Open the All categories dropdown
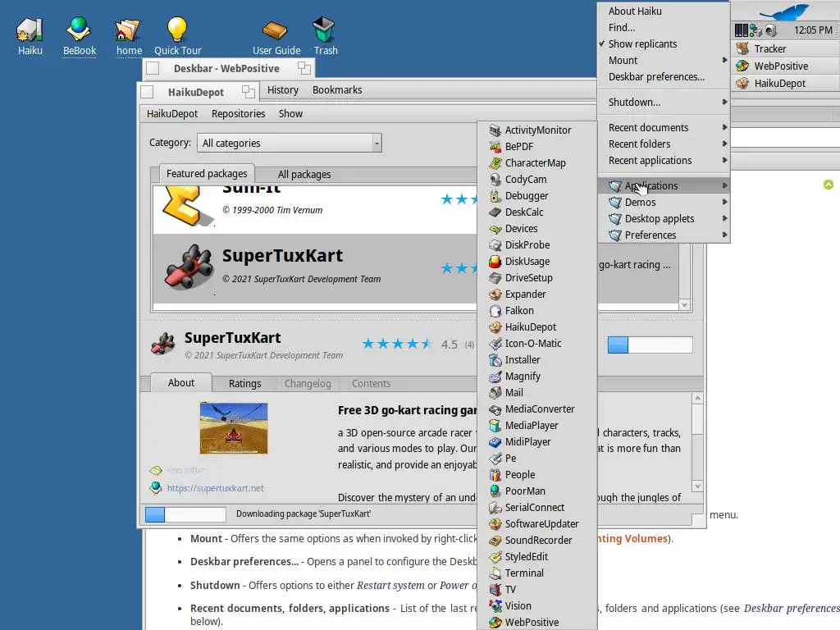 (290, 143)
